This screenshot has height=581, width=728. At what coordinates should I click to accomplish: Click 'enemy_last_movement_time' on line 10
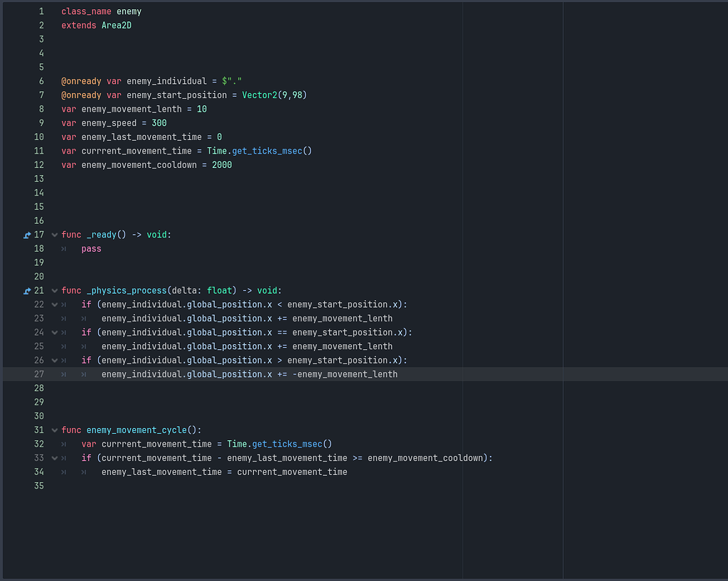141,137
